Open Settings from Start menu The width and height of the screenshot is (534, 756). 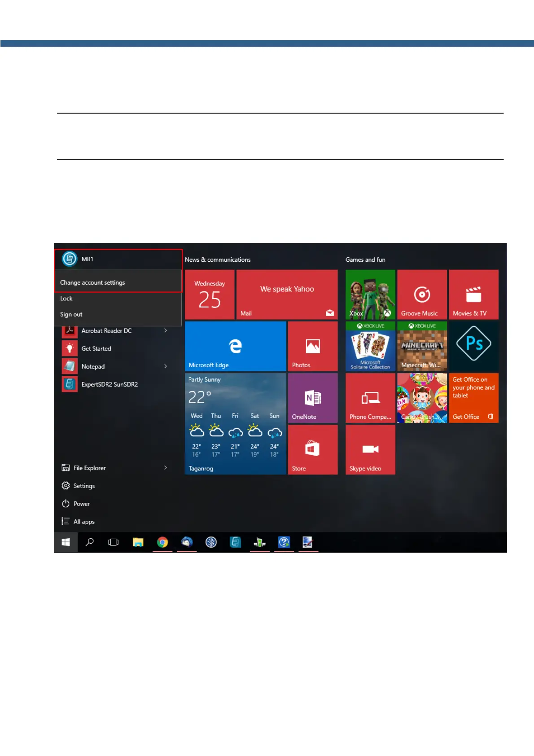(83, 486)
